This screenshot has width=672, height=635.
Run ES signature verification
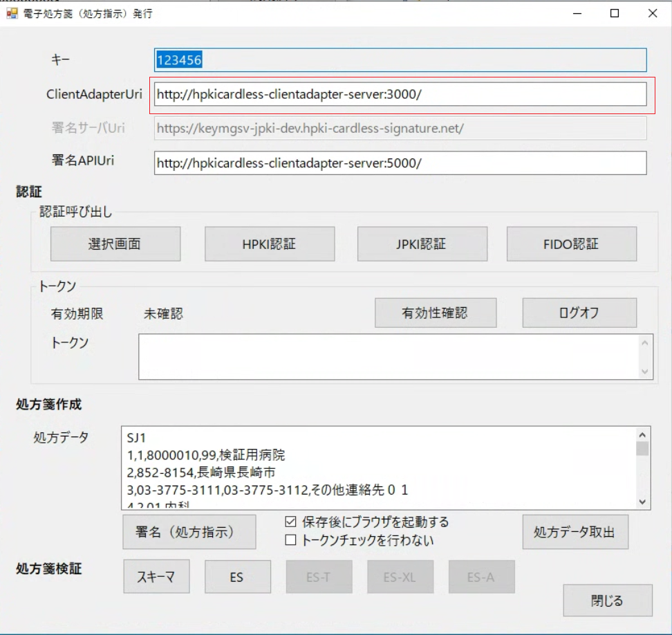click(237, 577)
